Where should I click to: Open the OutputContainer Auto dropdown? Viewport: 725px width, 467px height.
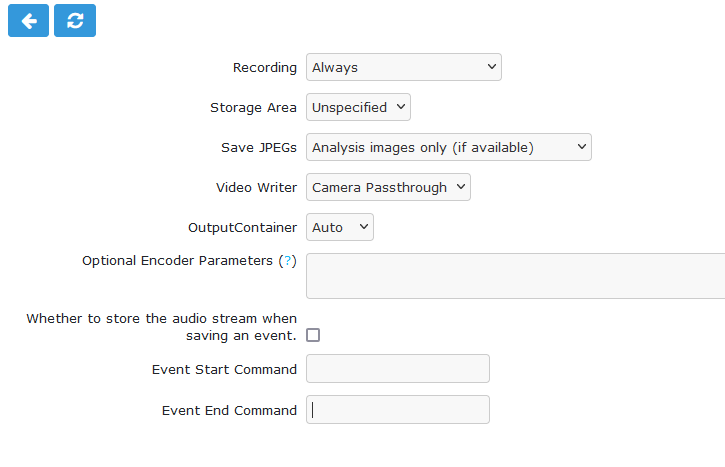click(340, 227)
